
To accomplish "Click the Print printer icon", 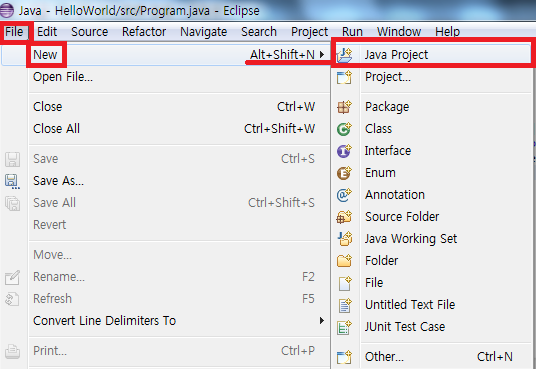I will click(12, 351).
